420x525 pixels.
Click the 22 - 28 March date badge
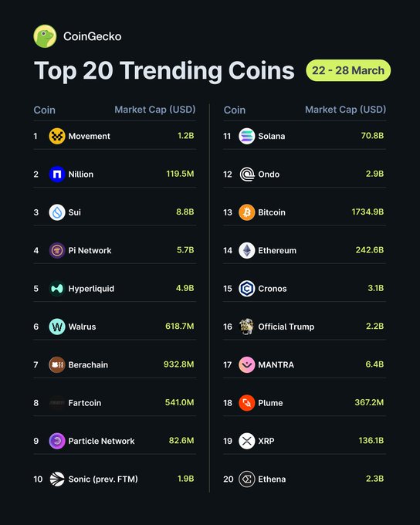point(348,70)
